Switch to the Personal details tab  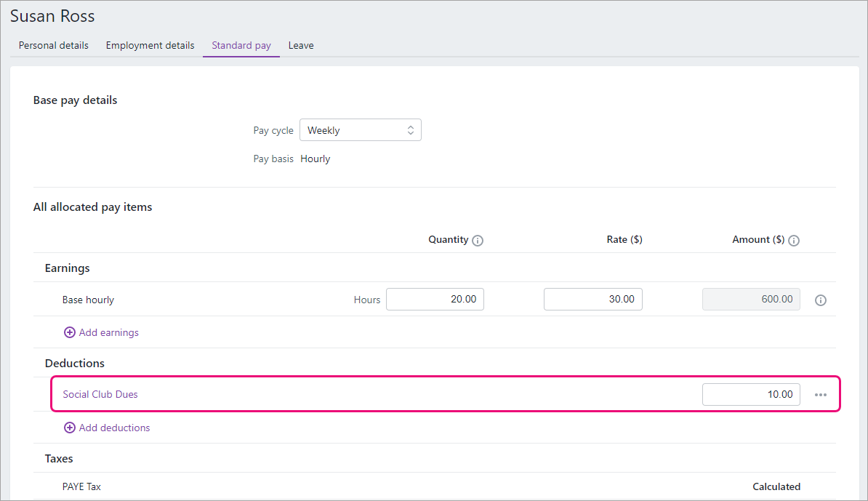tap(54, 45)
